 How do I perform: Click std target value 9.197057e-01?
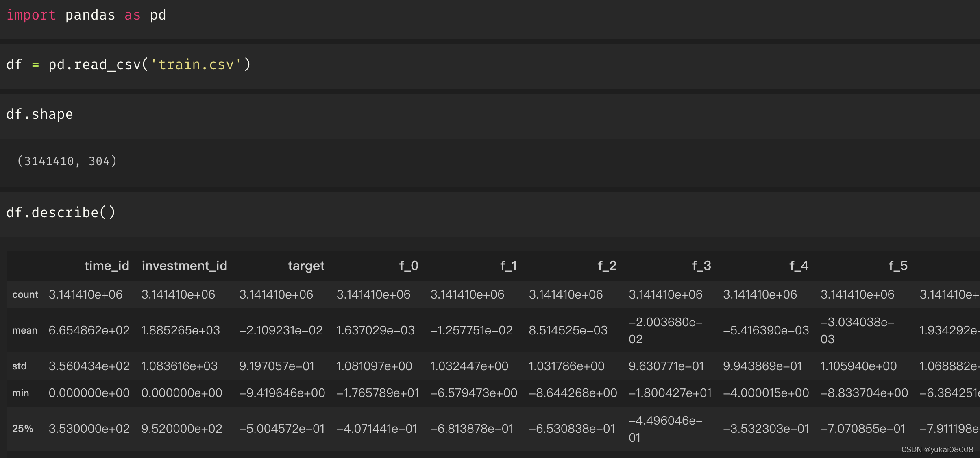[x=277, y=366]
